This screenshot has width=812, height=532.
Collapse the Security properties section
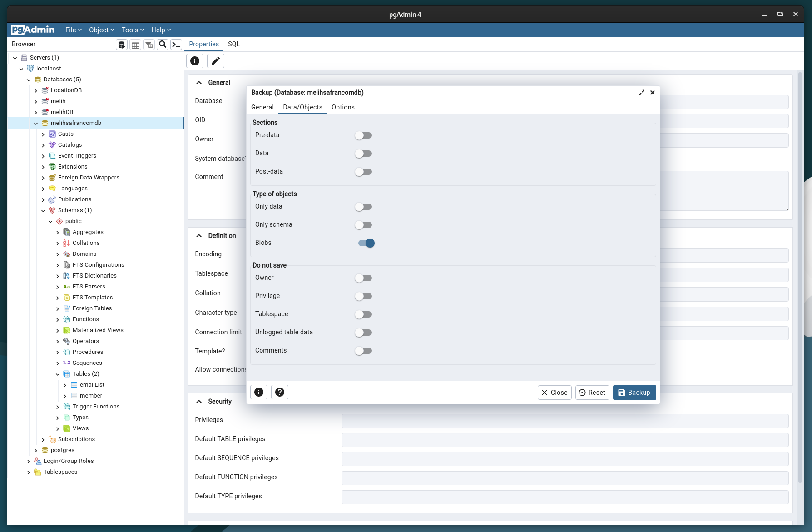(x=199, y=402)
